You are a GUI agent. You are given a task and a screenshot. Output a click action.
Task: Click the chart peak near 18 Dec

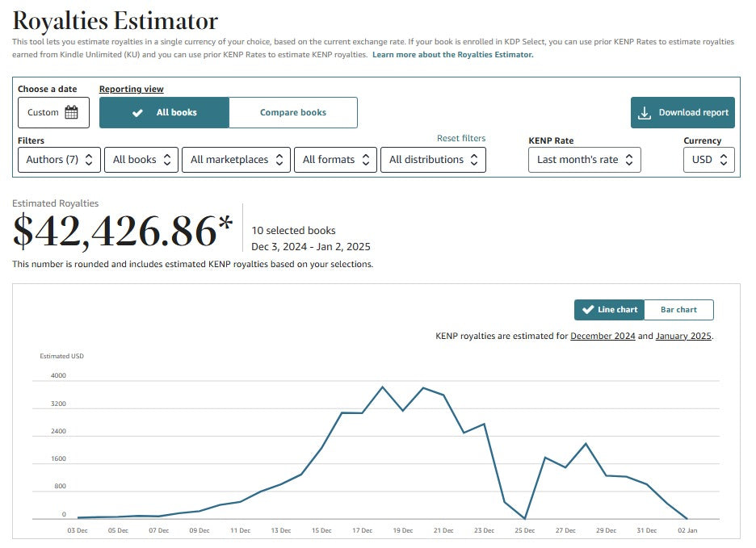click(x=383, y=387)
